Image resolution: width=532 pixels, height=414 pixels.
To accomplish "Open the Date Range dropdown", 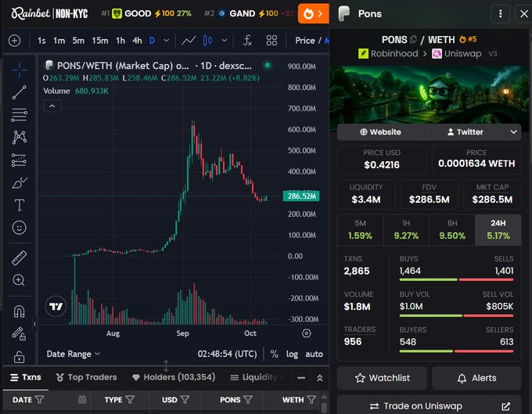I will 74,355.
